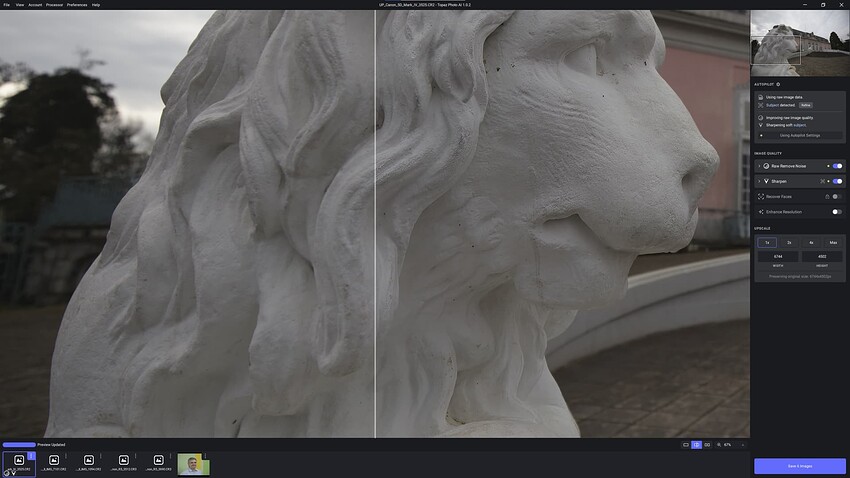Select 1x upscale option
The image size is (850, 478).
[767, 242]
